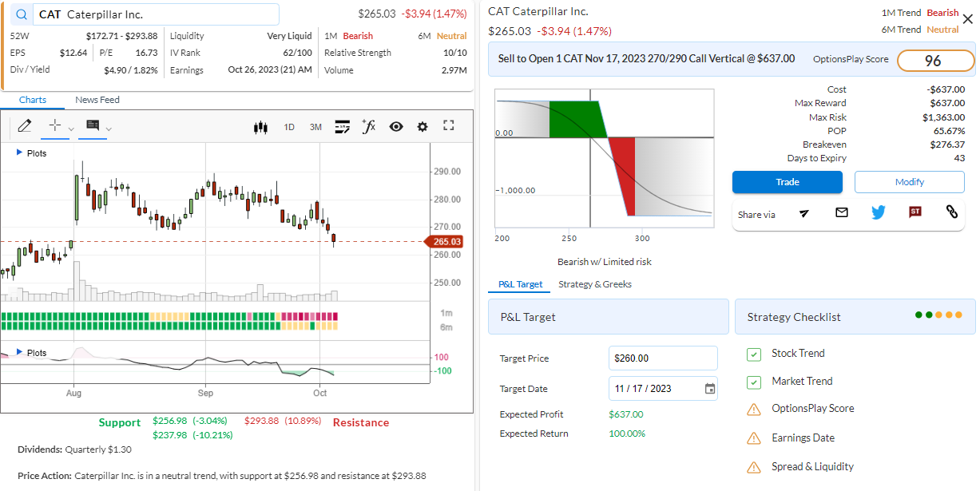Open the candlestick chart type selector
Viewport: 980px width, 491px height.
pos(260,127)
